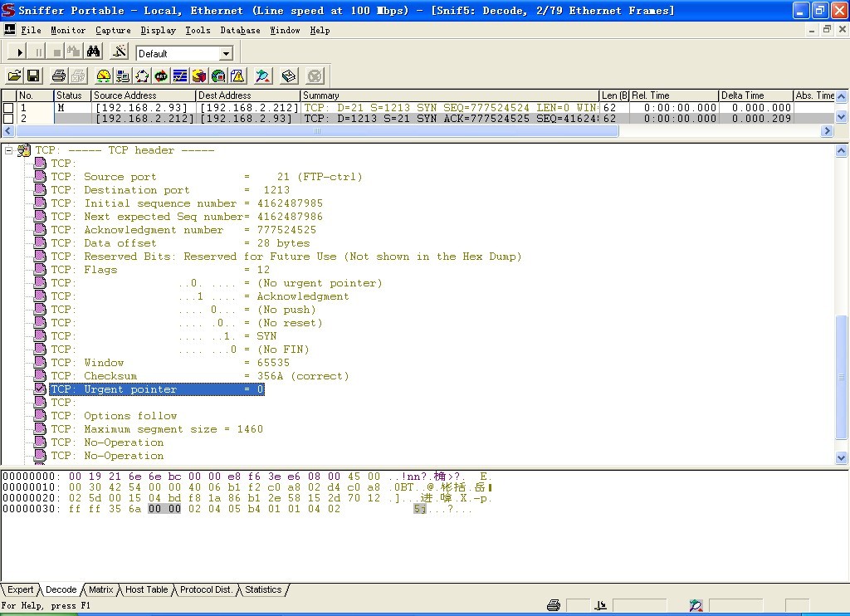Click the Delta Time column header
Screen dimensions: 850x616
[x=755, y=95]
